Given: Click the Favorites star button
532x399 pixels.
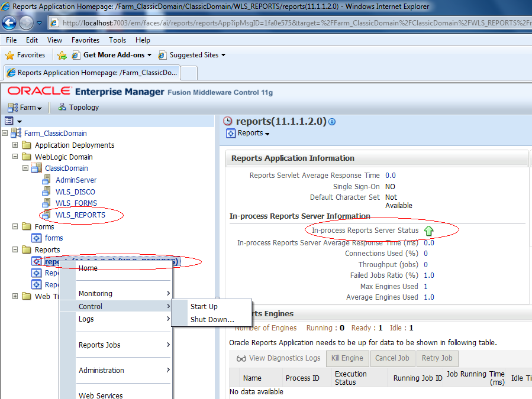Looking at the screenshot, I should coord(25,55).
